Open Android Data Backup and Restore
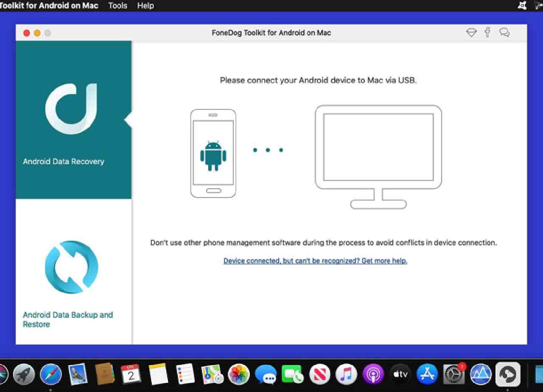The width and height of the screenshot is (543, 392). (x=73, y=272)
